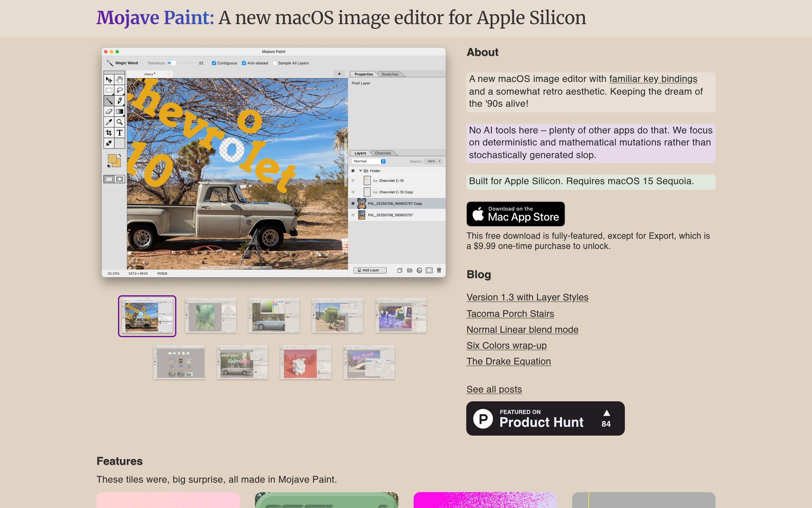
Task: Hide the PXL_20250108_190902757 Copy layer
Action: click(x=353, y=203)
